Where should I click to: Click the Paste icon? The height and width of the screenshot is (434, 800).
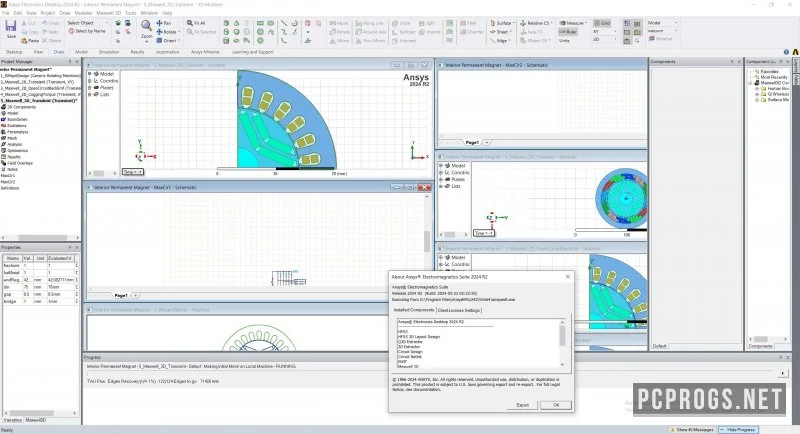pyautogui.click(x=30, y=40)
